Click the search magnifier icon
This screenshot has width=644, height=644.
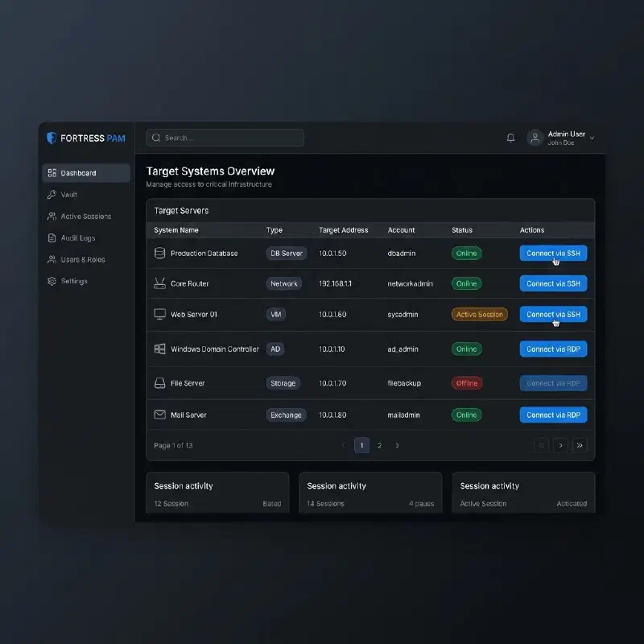pyautogui.click(x=156, y=138)
